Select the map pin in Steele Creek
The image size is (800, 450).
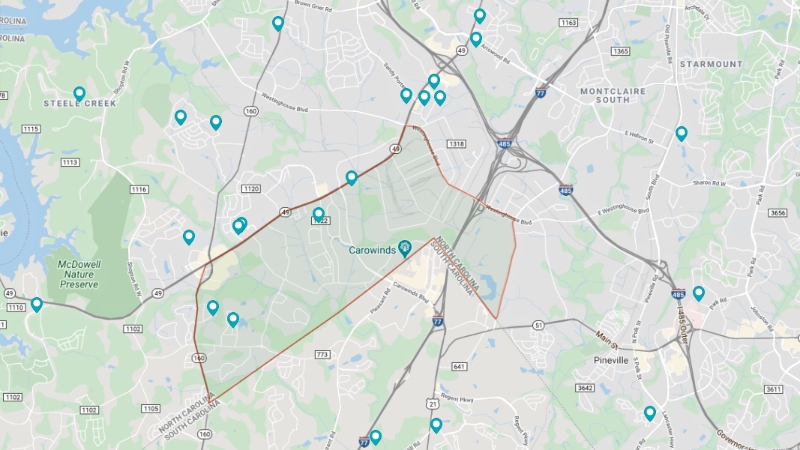(79, 94)
